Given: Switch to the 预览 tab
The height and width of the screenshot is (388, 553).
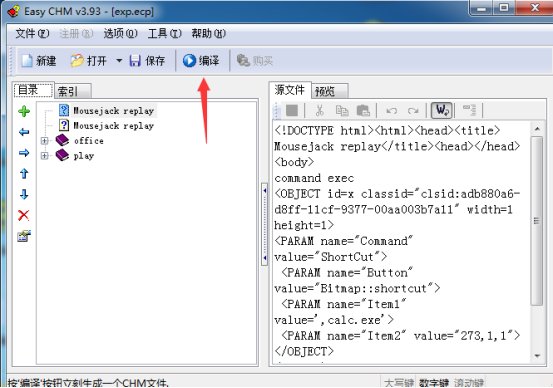Looking at the screenshot, I should click(329, 91).
